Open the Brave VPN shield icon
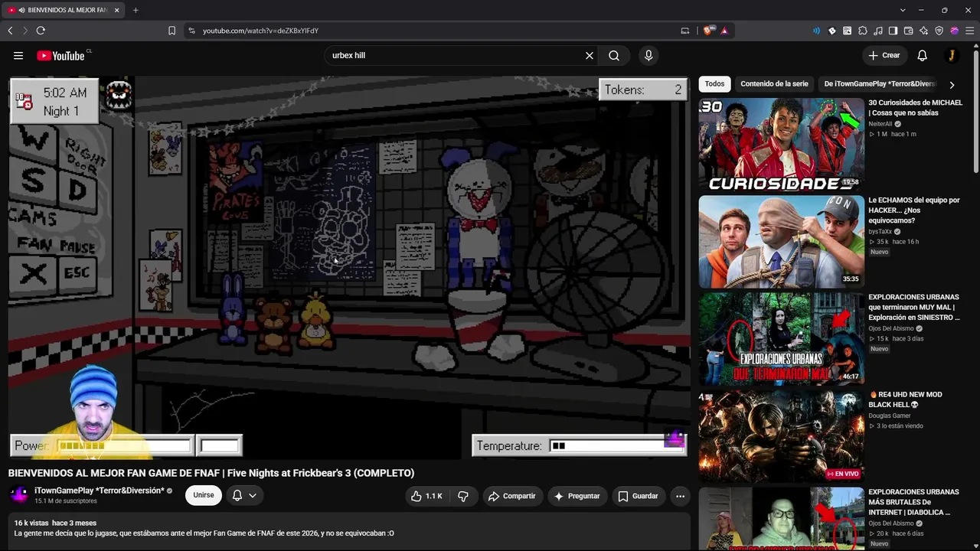Image resolution: width=980 pixels, height=551 pixels. tap(939, 31)
